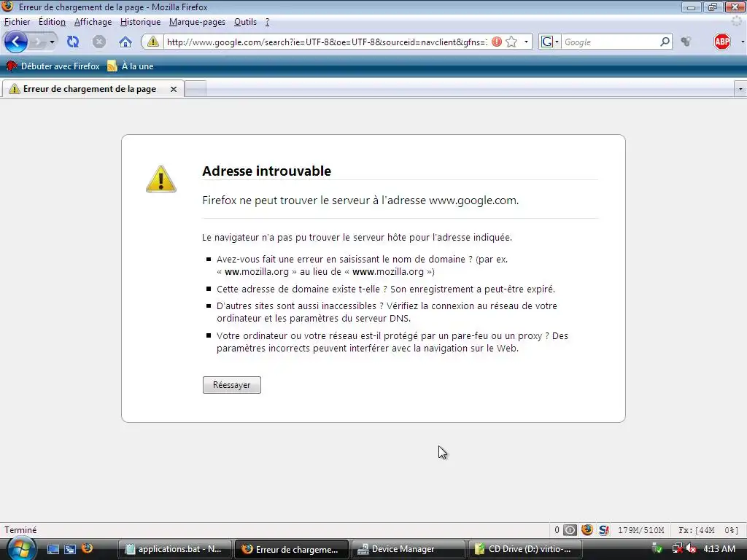Click the Adresse introuvable heading

(266, 171)
